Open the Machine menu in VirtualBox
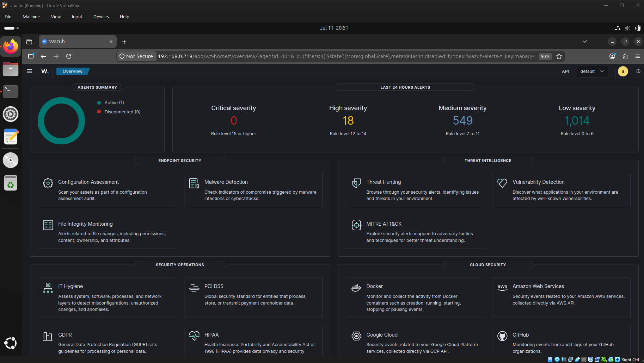Viewport: 644px width, 363px height. click(x=31, y=17)
